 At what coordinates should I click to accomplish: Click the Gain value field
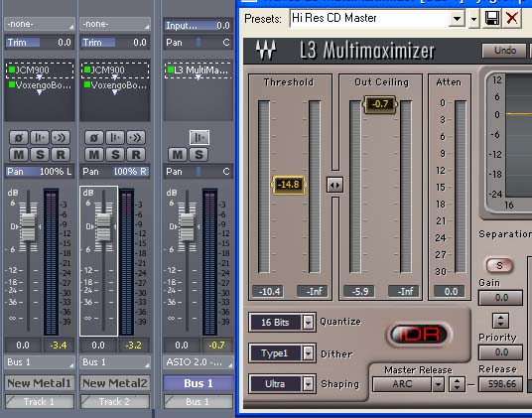tap(500, 298)
